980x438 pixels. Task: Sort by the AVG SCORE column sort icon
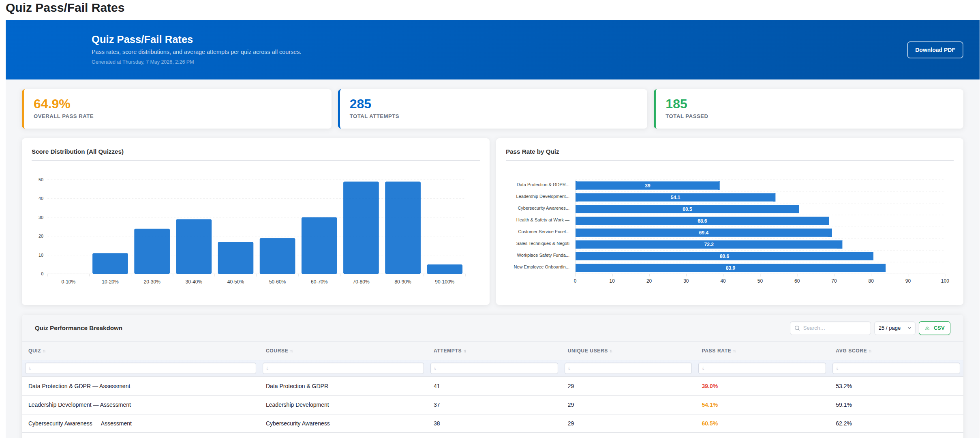pyautogui.click(x=870, y=351)
